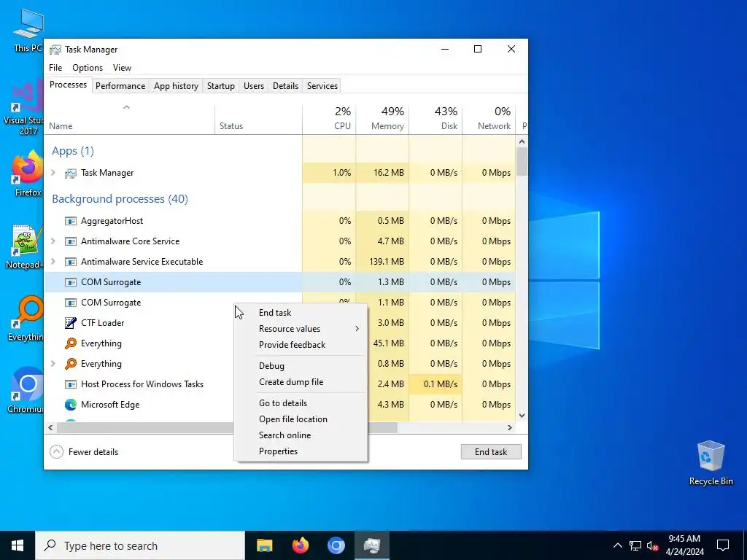Viewport: 747px width, 560px height.
Task: Click the network status tray icon
Action: pyautogui.click(x=635, y=545)
